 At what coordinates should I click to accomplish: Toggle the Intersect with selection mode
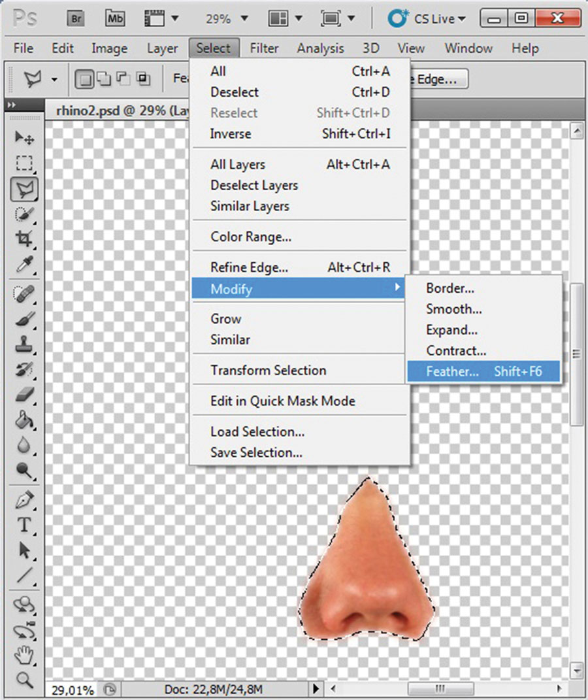pos(143,80)
